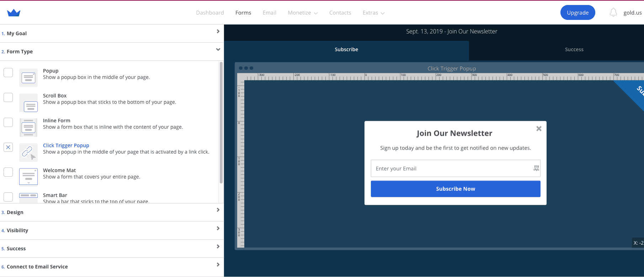Click the Popup form type icon
The width and height of the screenshot is (644, 277).
[x=28, y=78]
